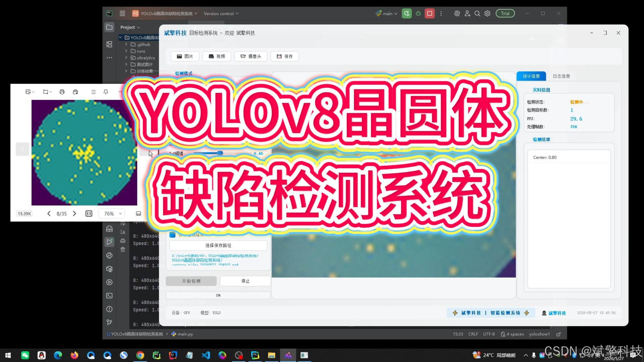This screenshot has width=644, height=362.
Task: Open Services tool window icon
Action: (109, 282)
